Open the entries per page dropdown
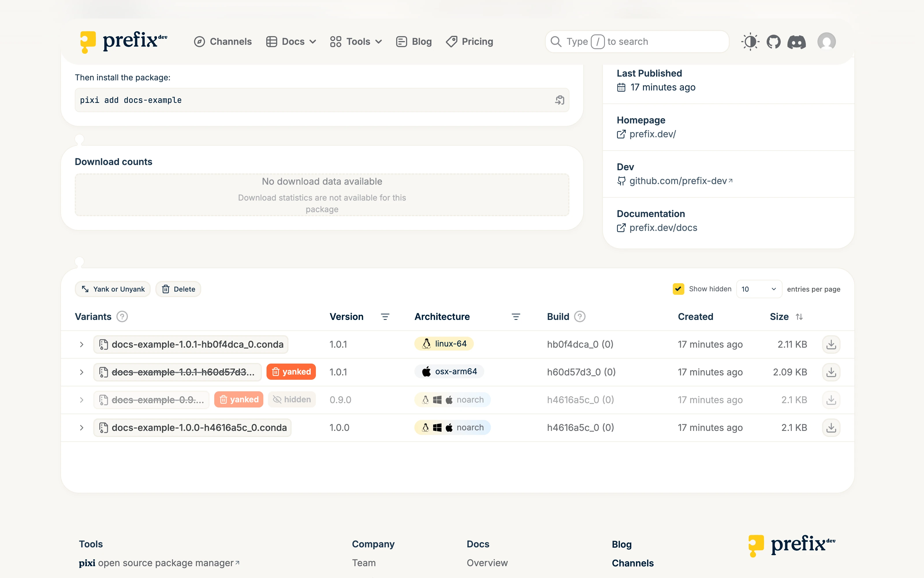 point(759,289)
